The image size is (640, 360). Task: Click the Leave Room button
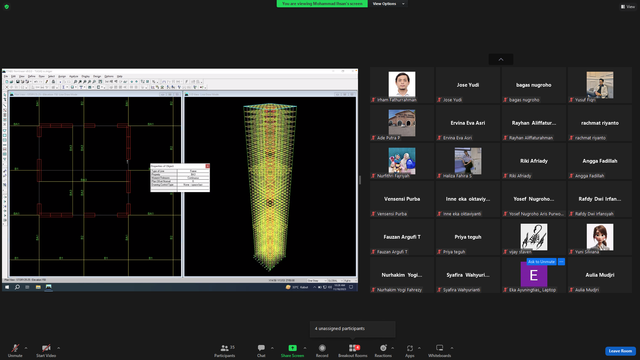(x=620, y=351)
